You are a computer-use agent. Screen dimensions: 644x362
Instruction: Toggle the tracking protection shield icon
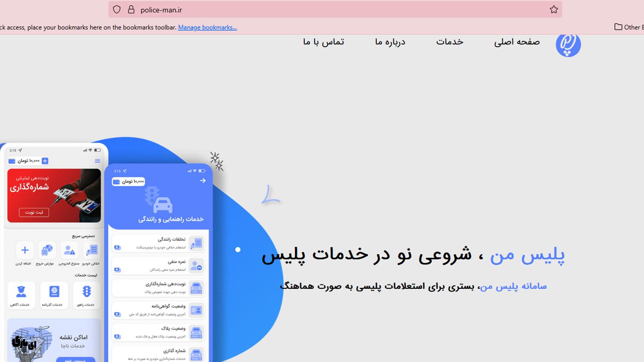(x=116, y=9)
